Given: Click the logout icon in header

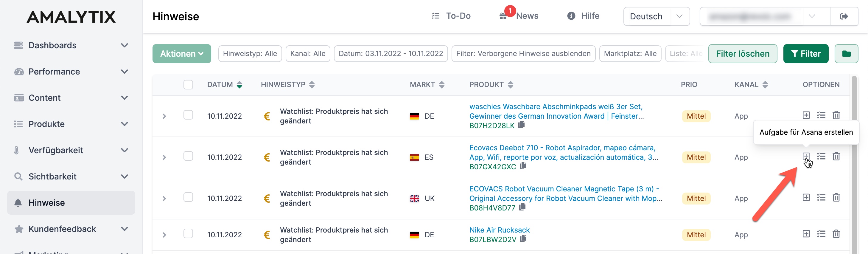Looking at the screenshot, I should 844,16.
